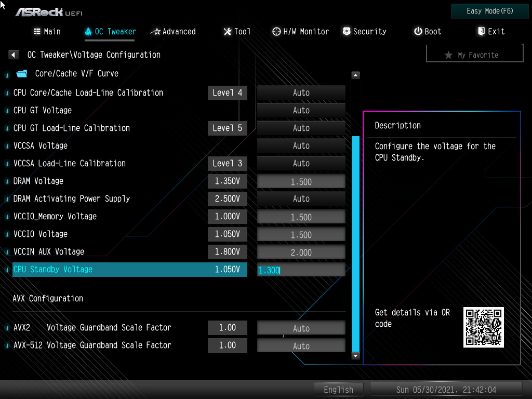Click the ASRock UEFI logo
This screenshot has width=532, height=399.
(x=49, y=12)
